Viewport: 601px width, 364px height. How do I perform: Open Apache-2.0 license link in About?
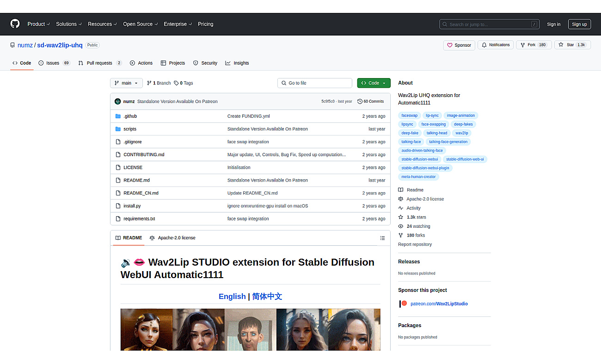point(421,199)
